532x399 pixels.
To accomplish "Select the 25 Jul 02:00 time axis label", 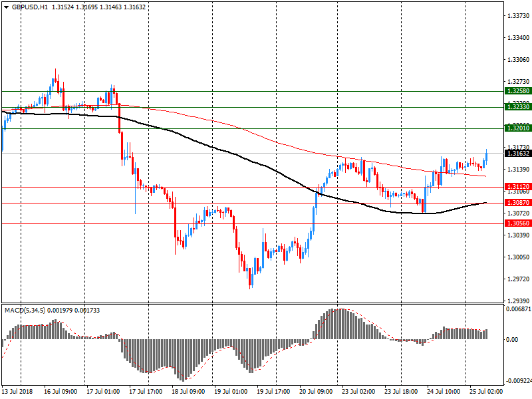I will pos(486,392).
